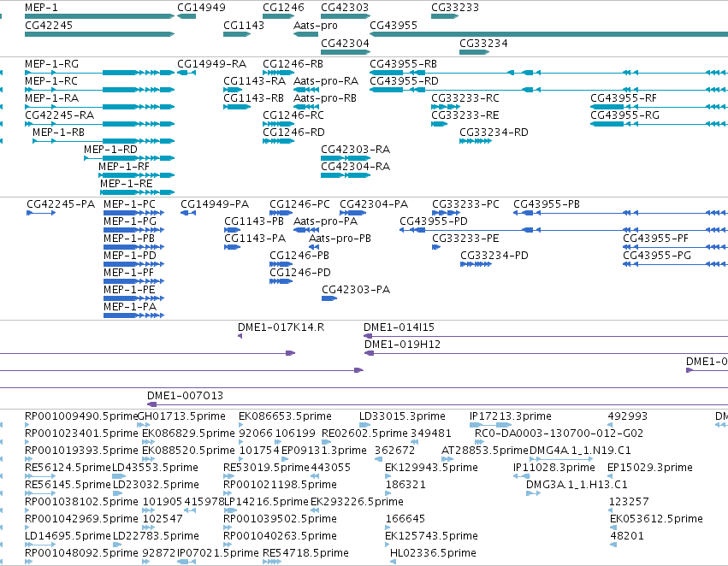Click the MEP-1 gene label
The width and height of the screenshot is (728, 566).
point(41,8)
